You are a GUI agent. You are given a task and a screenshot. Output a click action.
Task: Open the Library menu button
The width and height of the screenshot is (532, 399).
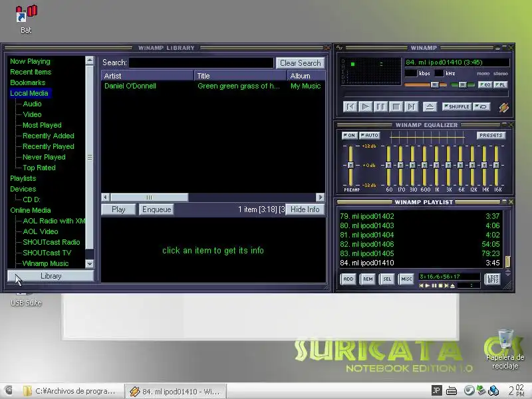(x=51, y=276)
